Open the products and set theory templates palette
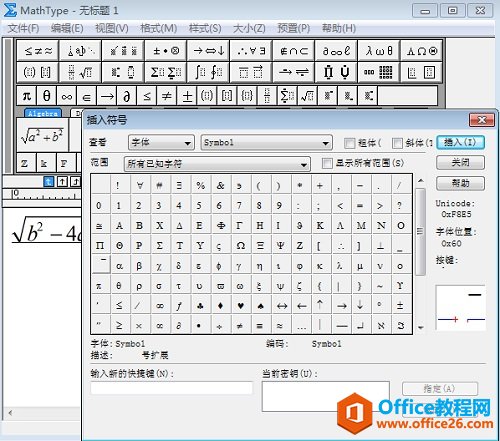The width and height of the screenshot is (500, 441). (336, 72)
